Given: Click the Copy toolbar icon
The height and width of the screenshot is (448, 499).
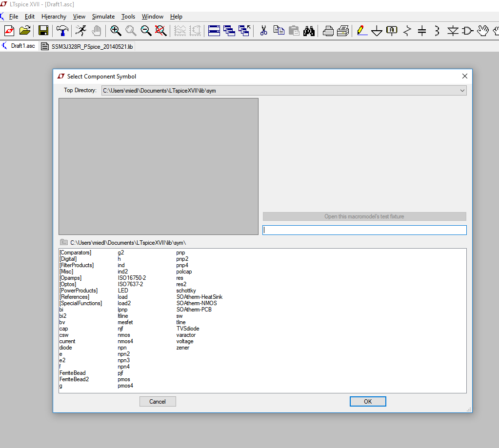Looking at the screenshot, I should pos(279,31).
